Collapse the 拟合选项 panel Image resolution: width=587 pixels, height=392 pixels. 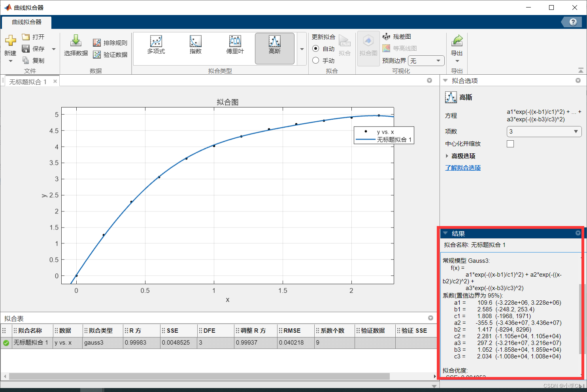(x=445, y=81)
